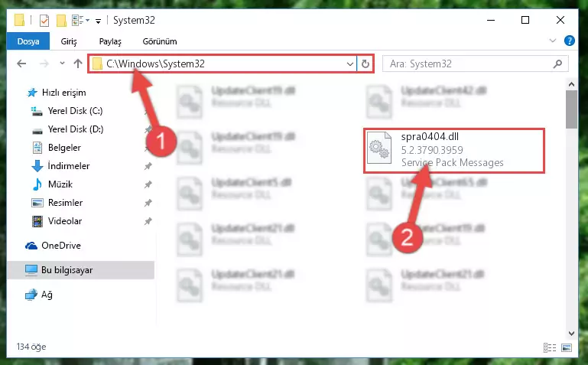This screenshot has width=588, height=365.
Task: Click Properties checkmark icon in title bar
Action: 44,20
